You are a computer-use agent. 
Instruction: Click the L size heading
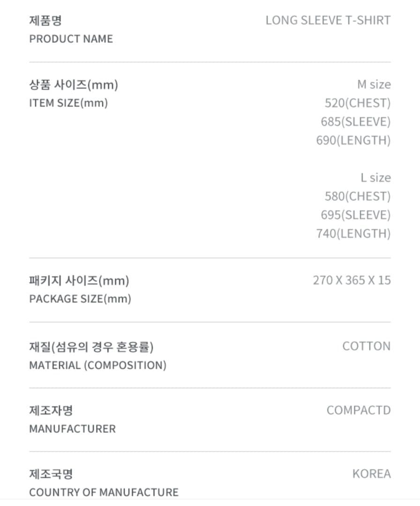pos(375,178)
